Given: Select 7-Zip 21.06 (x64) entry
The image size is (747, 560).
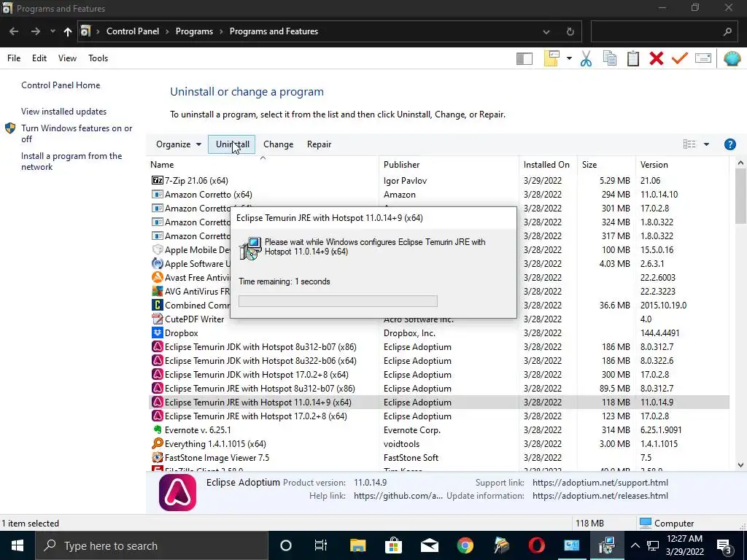Looking at the screenshot, I should click(438, 181).
